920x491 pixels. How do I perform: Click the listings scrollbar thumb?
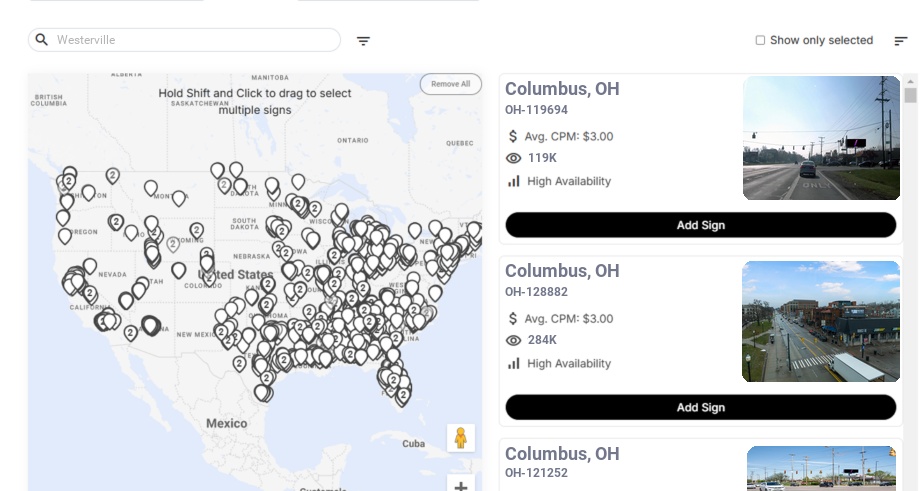910,96
